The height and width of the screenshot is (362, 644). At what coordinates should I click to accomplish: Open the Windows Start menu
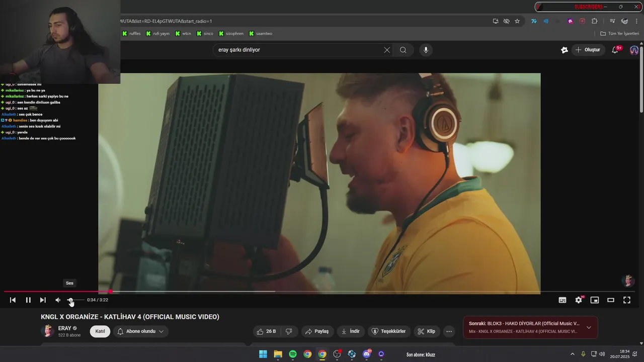click(263, 354)
